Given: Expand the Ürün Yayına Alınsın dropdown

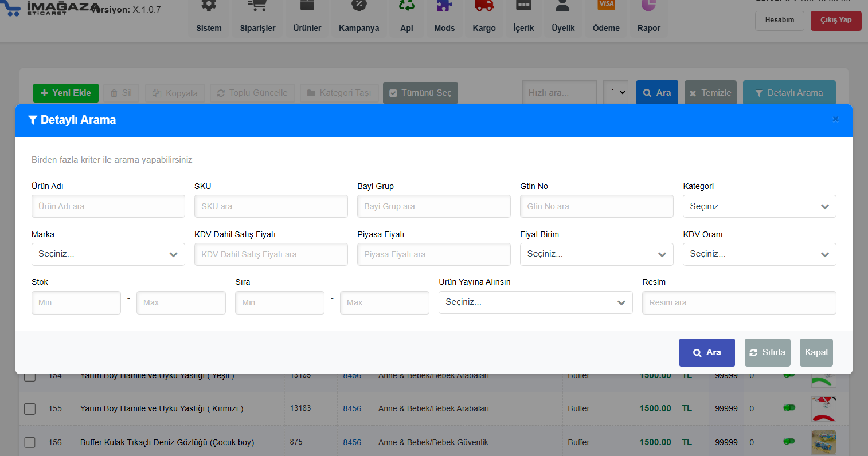Looking at the screenshot, I should pos(535,302).
